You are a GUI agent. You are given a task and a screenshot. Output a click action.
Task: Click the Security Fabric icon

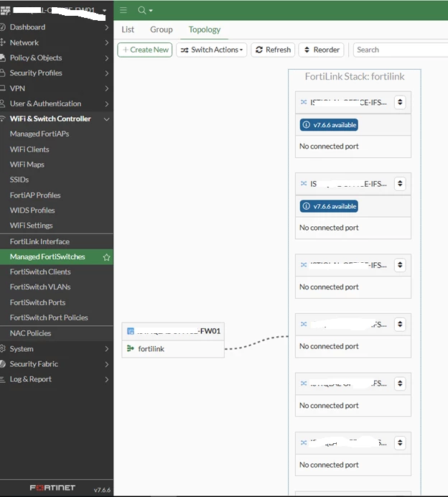(x=3, y=364)
